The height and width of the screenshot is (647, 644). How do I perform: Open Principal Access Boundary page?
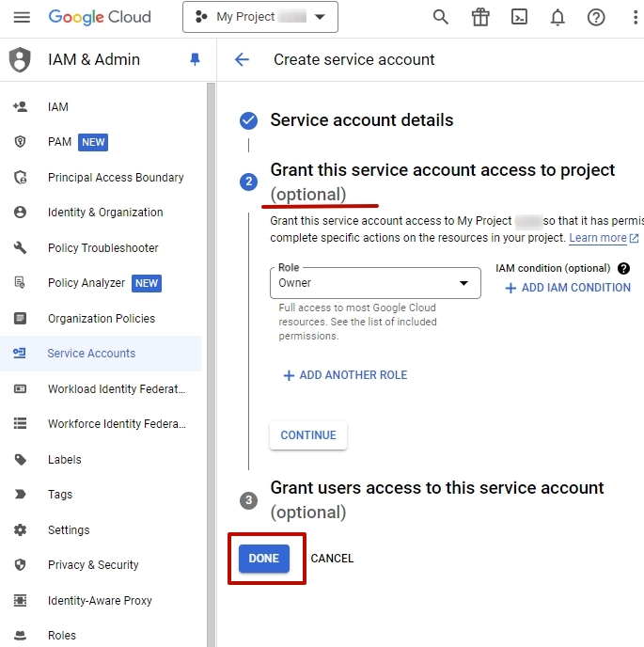tap(102, 178)
